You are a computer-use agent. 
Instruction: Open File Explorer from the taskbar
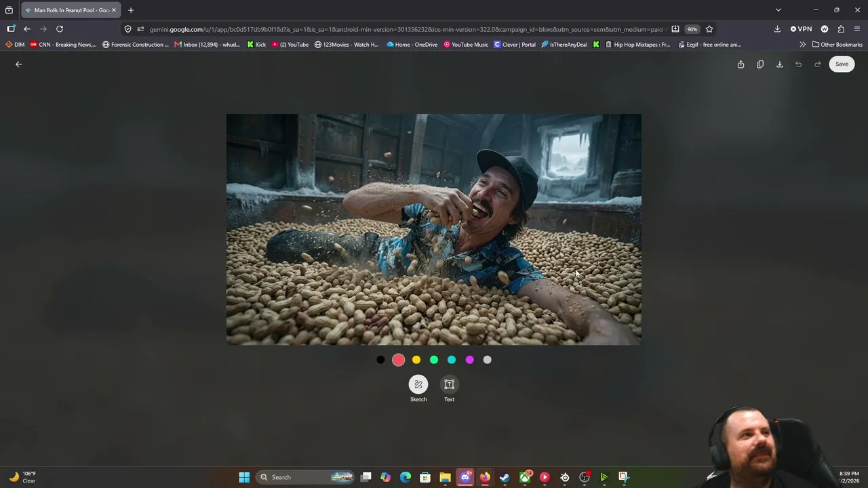click(445, 477)
